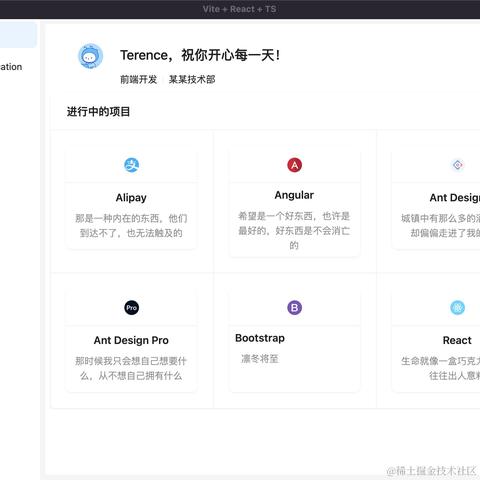Image resolution: width=480 pixels, height=480 pixels.
Task: Click the Angular description '希望是一个好东西'
Action: point(294,231)
